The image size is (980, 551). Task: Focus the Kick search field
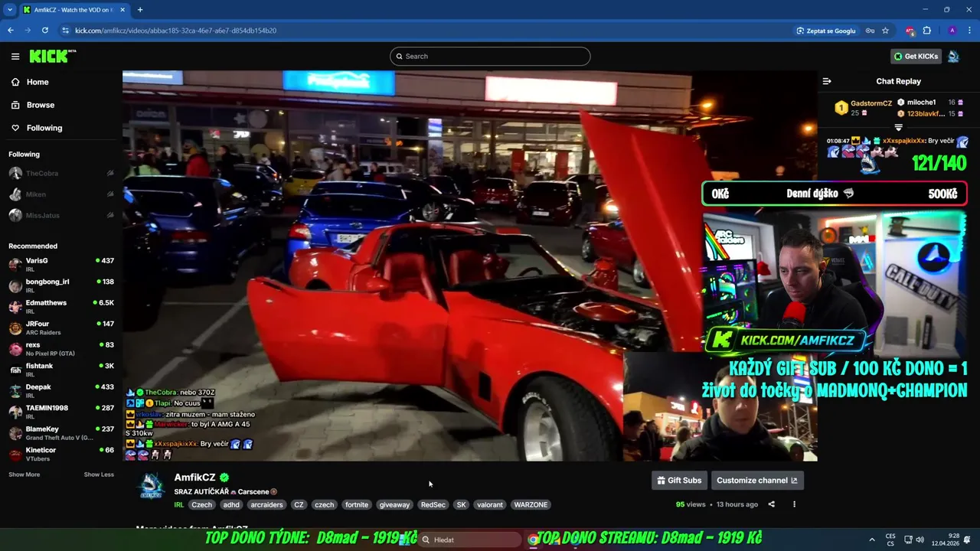490,56
